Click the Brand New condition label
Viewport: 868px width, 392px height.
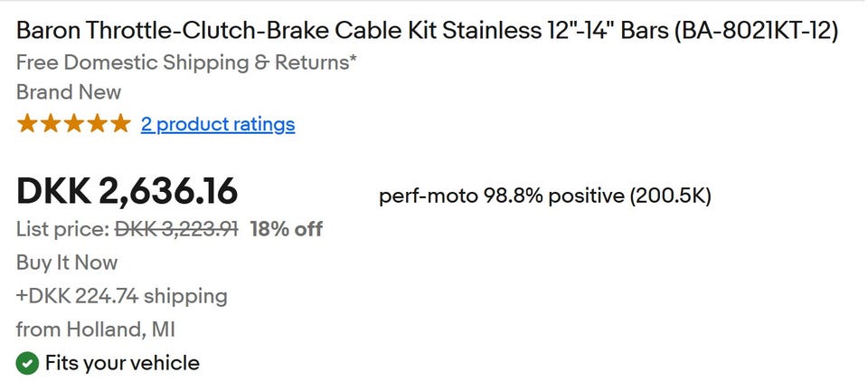[x=69, y=92]
